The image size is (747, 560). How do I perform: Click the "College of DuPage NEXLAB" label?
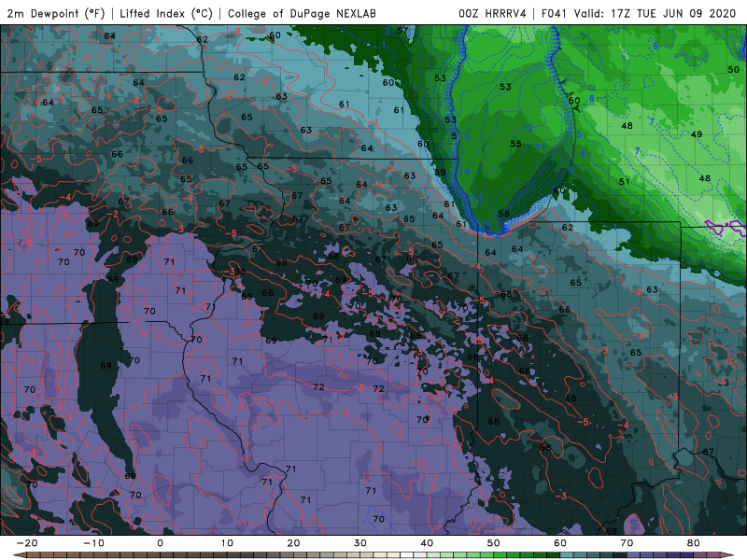pyautogui.click(x=302, y=13)
